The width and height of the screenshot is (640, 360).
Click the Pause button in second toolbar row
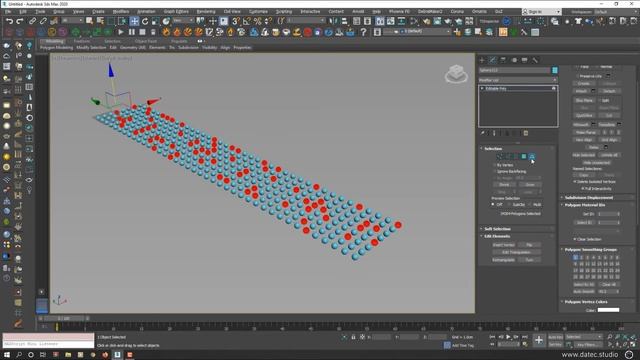tap(131, 32)
